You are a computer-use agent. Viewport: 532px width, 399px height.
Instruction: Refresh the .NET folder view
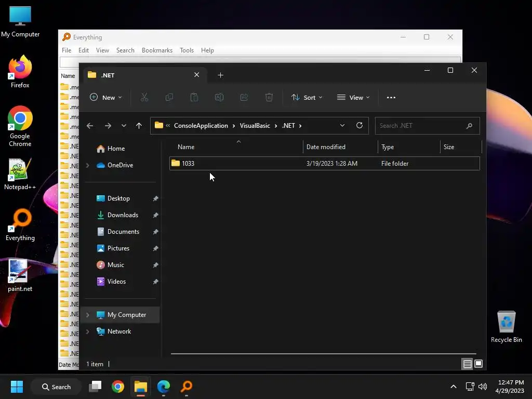tap(360, 126)
